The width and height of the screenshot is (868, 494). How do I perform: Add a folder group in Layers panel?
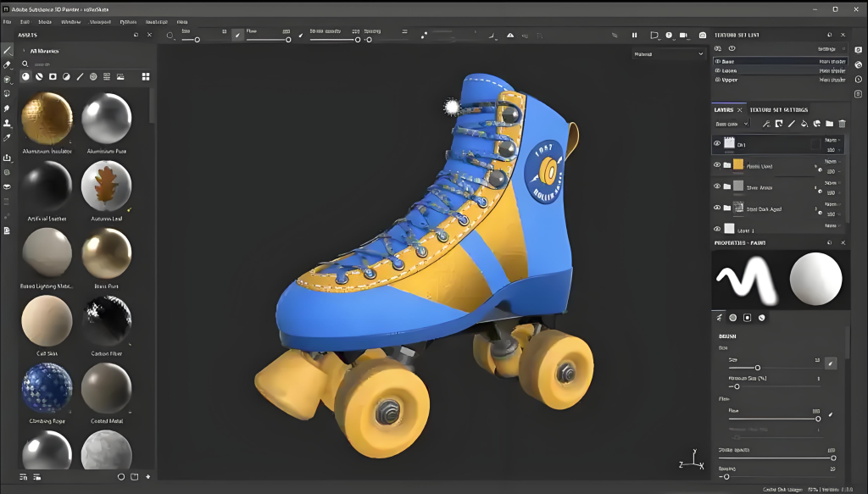[x=829, y=124]
